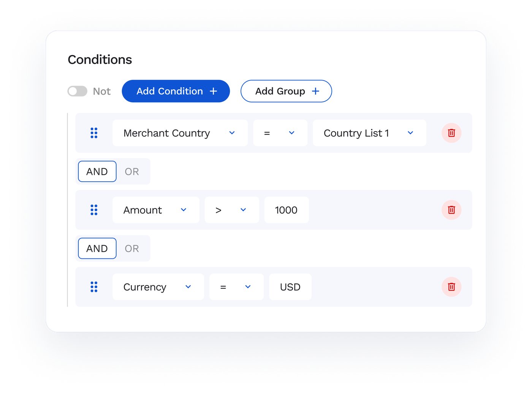Click the drag handle beside Currency
The image size is (532, 393).
94,287
